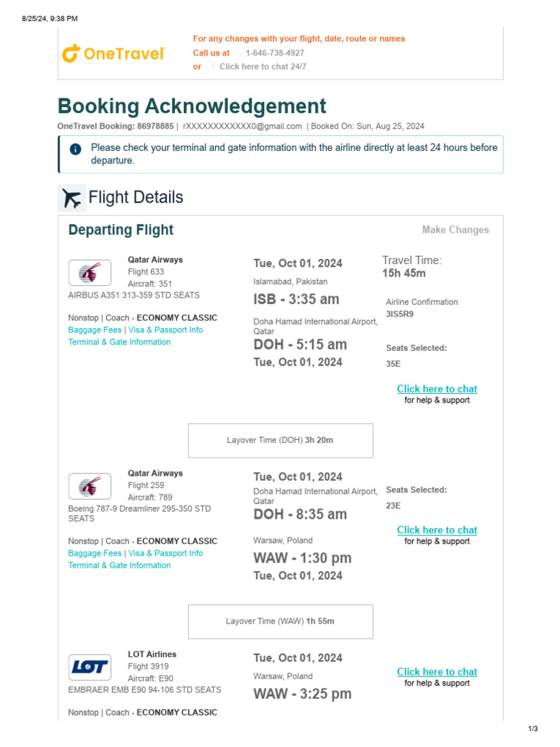Click 'Click here to chat' beside the LOT flight
This screenshot has height=747, width=560.
pyautogui.click(x=437, y=672)
